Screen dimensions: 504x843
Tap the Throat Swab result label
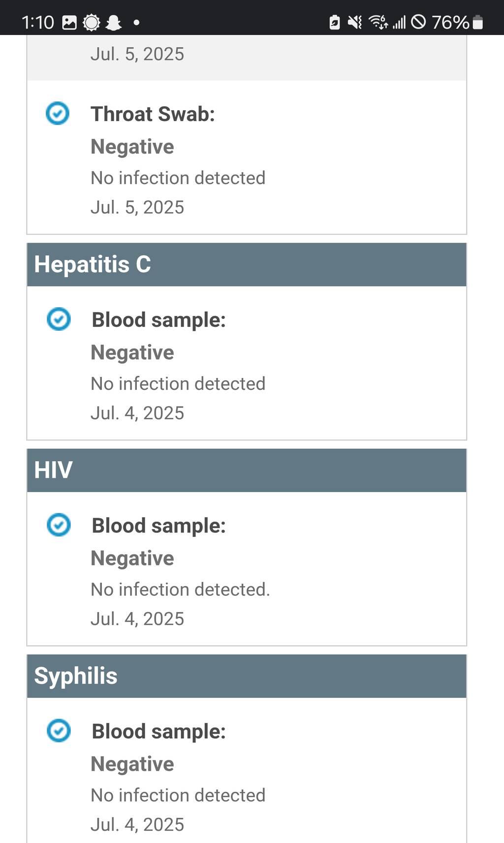click(x=153, y=114)
